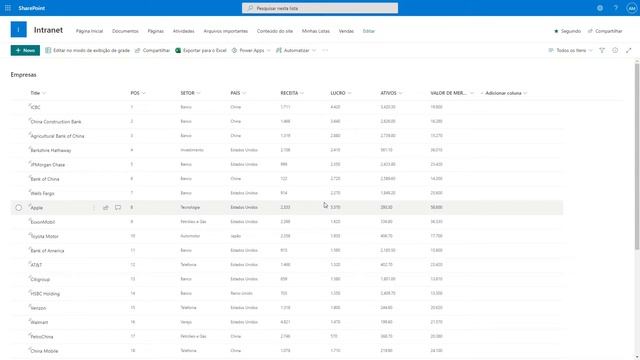Open the JPMorgan Chase item

48,165
